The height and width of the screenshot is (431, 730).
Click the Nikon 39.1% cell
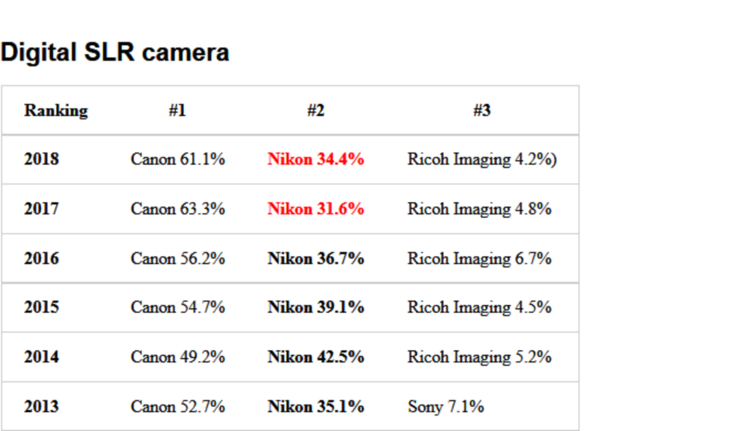point(316,308)
